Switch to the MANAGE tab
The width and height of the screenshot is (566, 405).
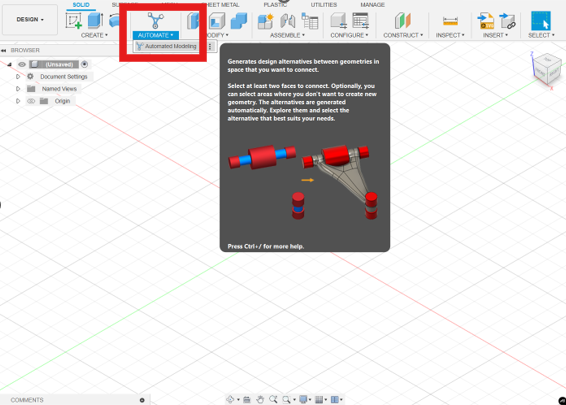point(373,5)
